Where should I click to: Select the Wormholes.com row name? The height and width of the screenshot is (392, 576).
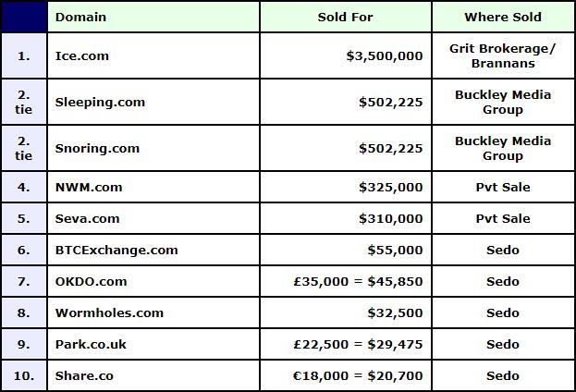pos(109,313)
